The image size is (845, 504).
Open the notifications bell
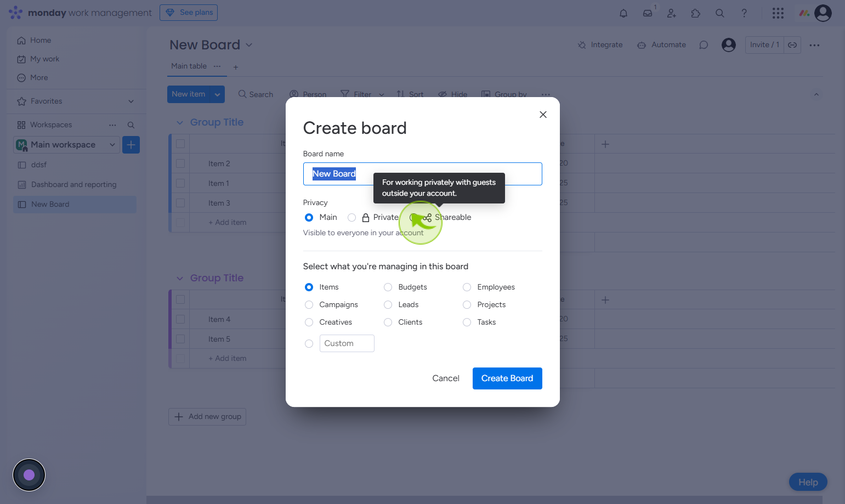[x=623, y=13]
